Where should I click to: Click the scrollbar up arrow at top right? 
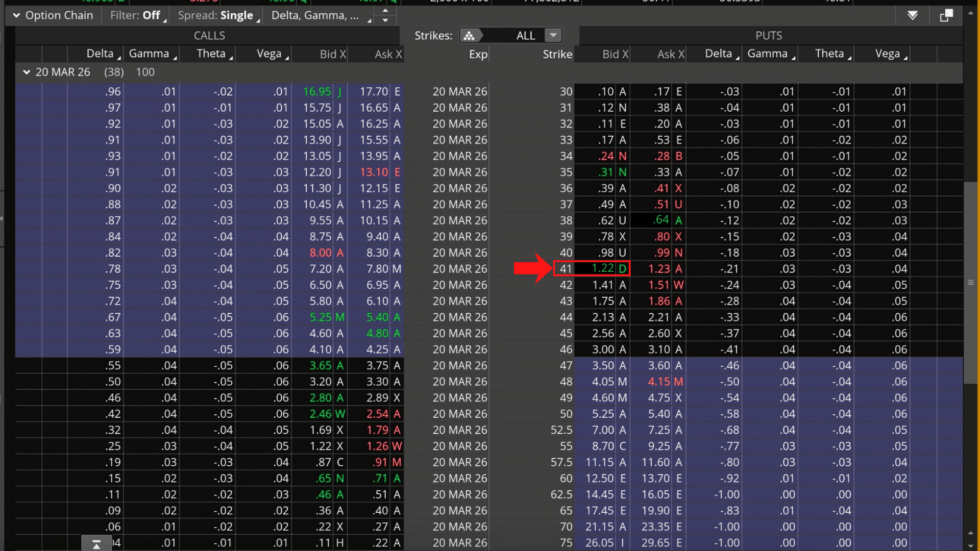[970, 14]
